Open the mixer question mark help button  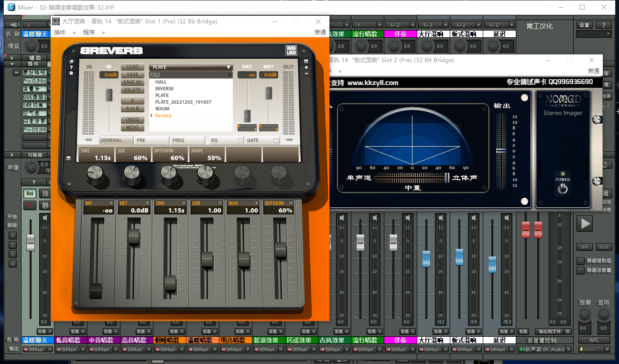coord(603,25)
